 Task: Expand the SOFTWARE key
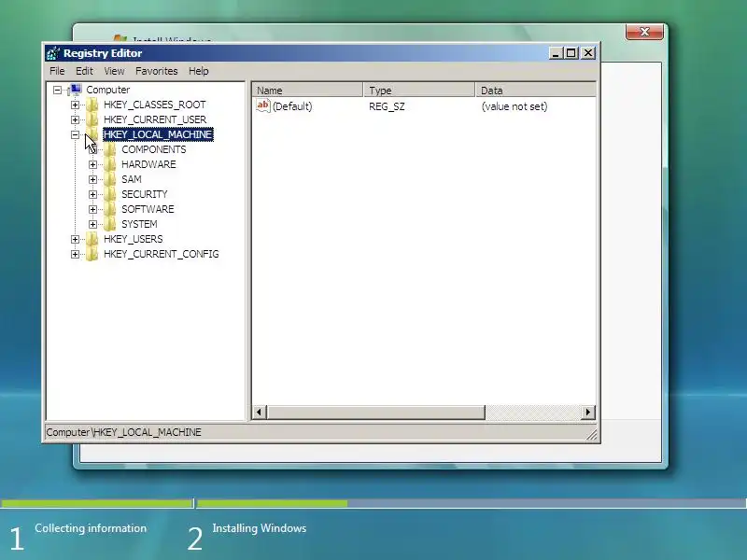point(92,209)
